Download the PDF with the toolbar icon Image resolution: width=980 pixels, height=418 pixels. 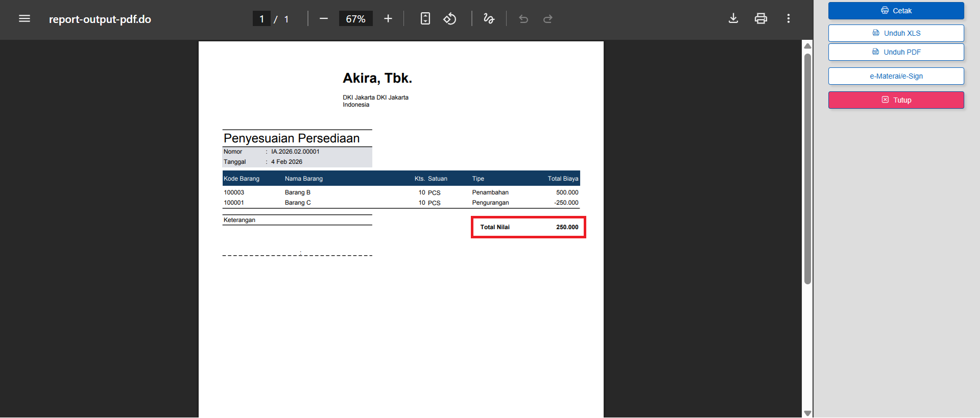click(x=733, y=19)
